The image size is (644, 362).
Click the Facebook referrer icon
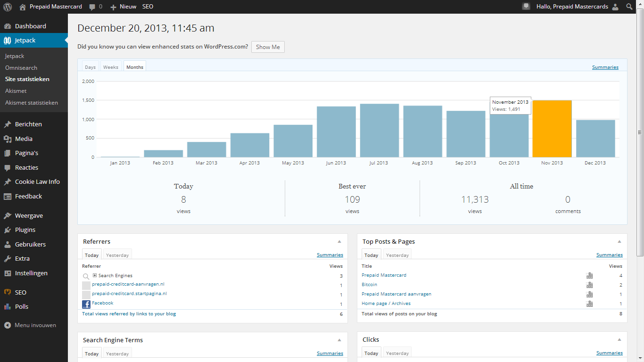pos(86,304)
